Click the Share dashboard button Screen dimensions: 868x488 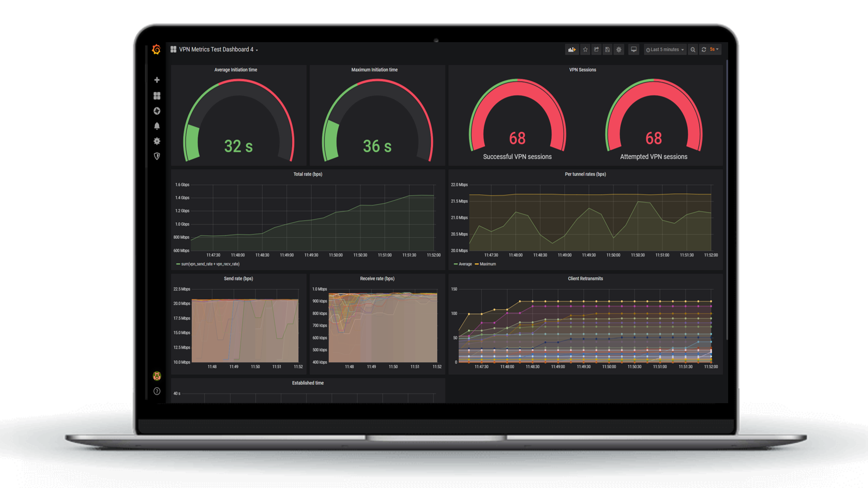(x=596, y=49)
